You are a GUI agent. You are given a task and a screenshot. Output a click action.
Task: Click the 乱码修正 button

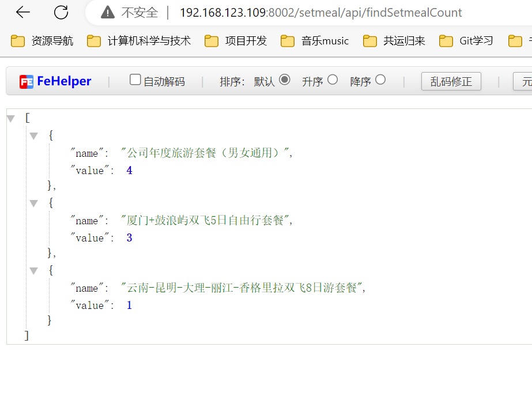pos(451,81)
